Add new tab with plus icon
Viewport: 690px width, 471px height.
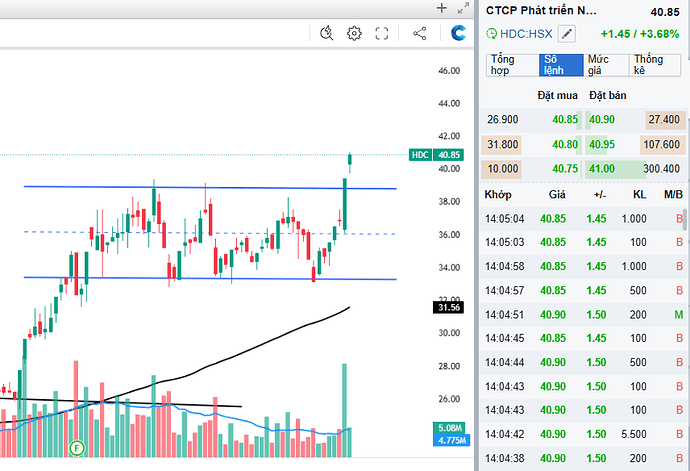coord(441,8)
